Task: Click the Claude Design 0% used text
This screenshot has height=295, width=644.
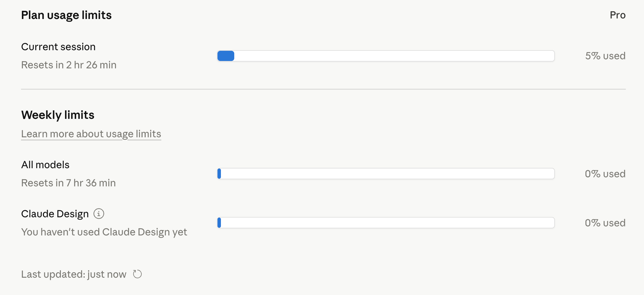Action: tap(605, 223)
